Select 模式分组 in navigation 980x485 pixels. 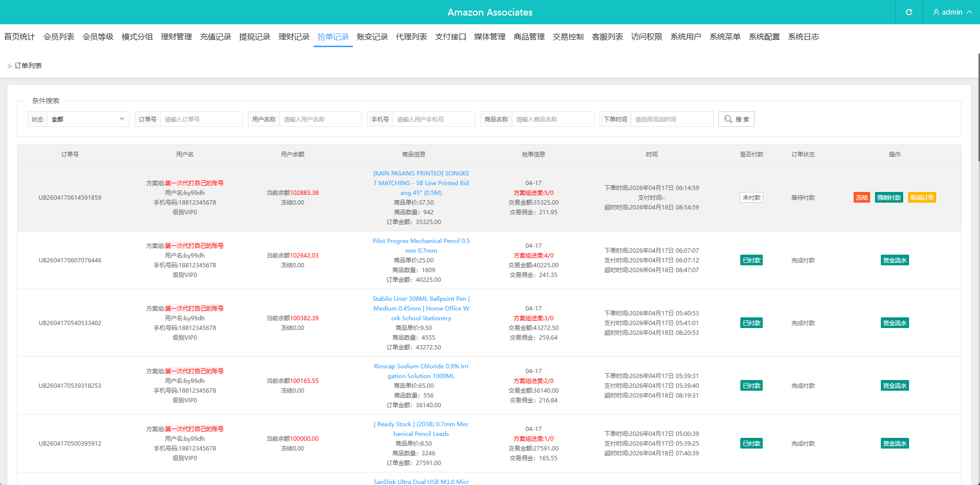(x=137, y=36)
